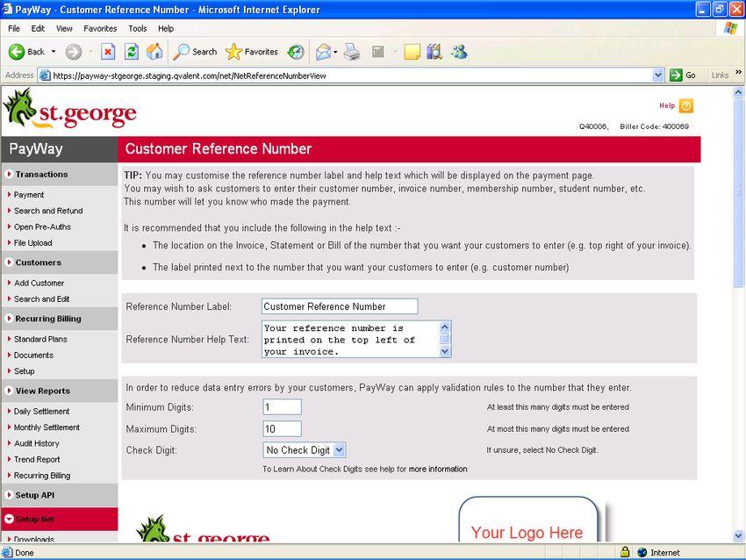Click the Mail envelope icon
This screenshot has width=746, height=560.
tap(323, 52)
